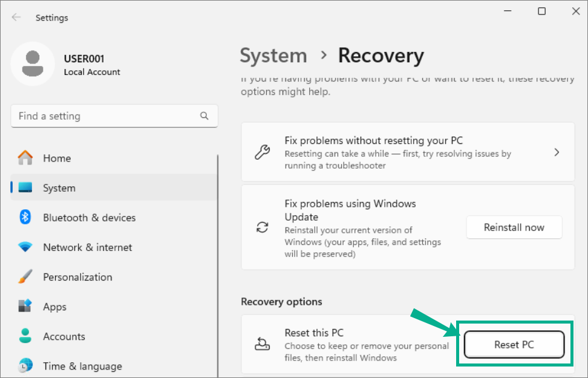This screenshot has height=378, width=588.
Task: Click the Reset PC button
Action: [x=514, y=344]
